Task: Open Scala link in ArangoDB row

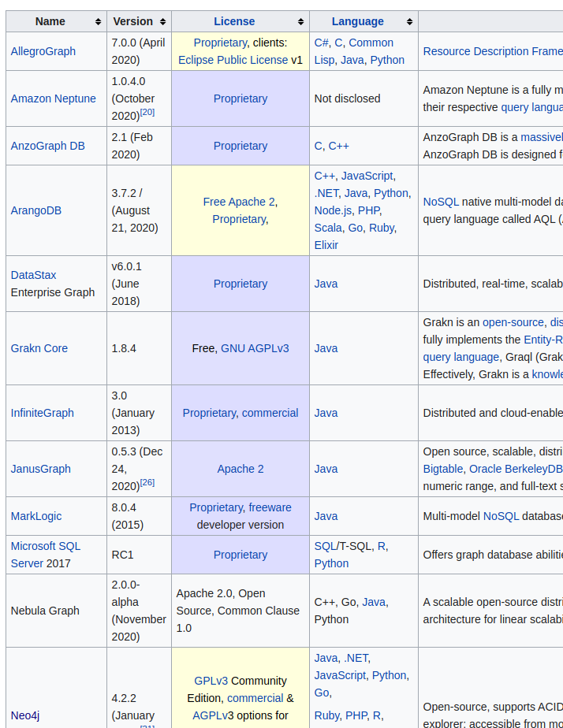Action: click(328, 228)
